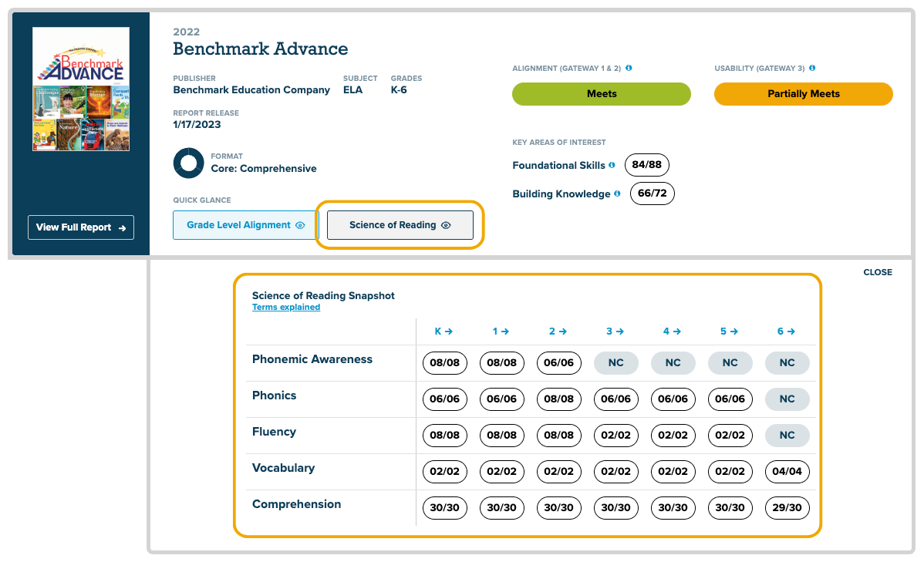Click Phonics score for Grade 2
Viewport: 924px width, 562px height.
(558, 399)
